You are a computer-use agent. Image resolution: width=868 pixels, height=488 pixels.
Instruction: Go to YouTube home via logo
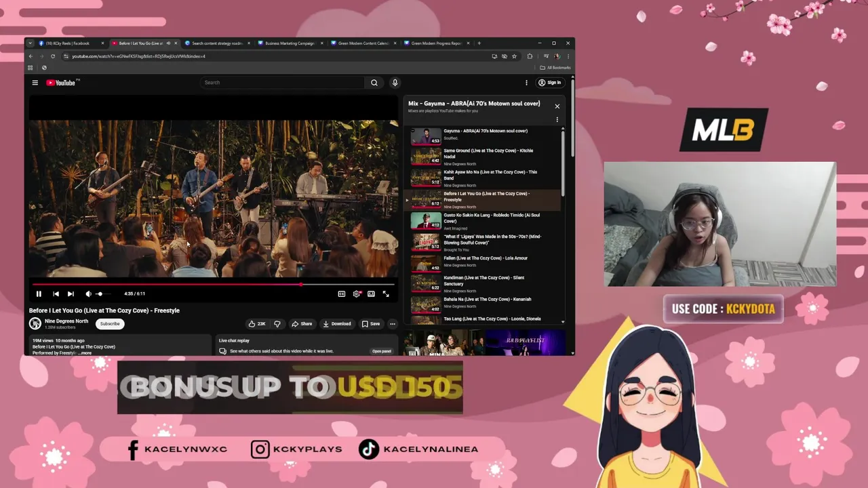pyautogui.click(x=62, y=83)
